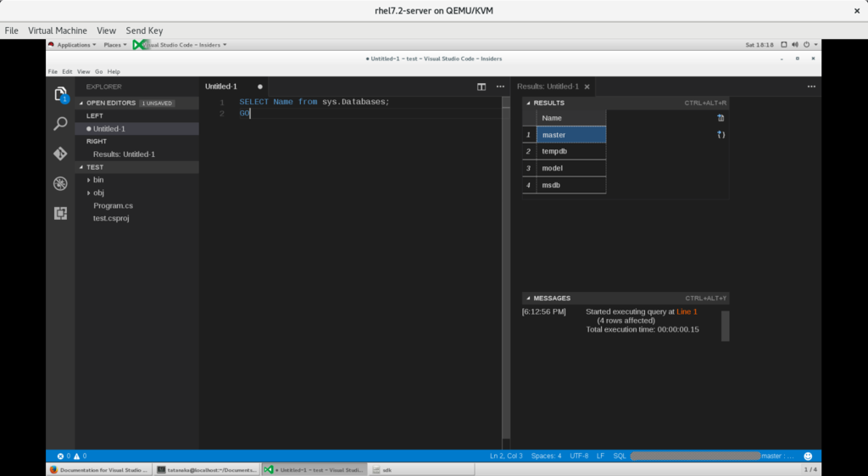Click the Name column header
The height and width of the screenshot is (476, 868).
click(x=571, y=118)
